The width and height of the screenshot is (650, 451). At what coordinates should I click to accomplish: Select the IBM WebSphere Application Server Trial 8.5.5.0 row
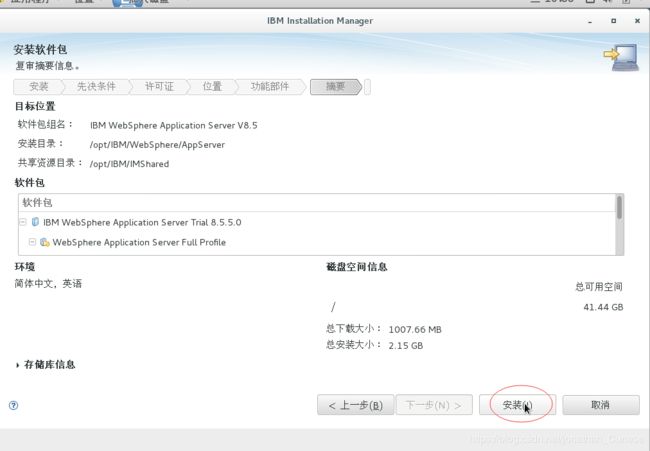(x=317, y=222)
